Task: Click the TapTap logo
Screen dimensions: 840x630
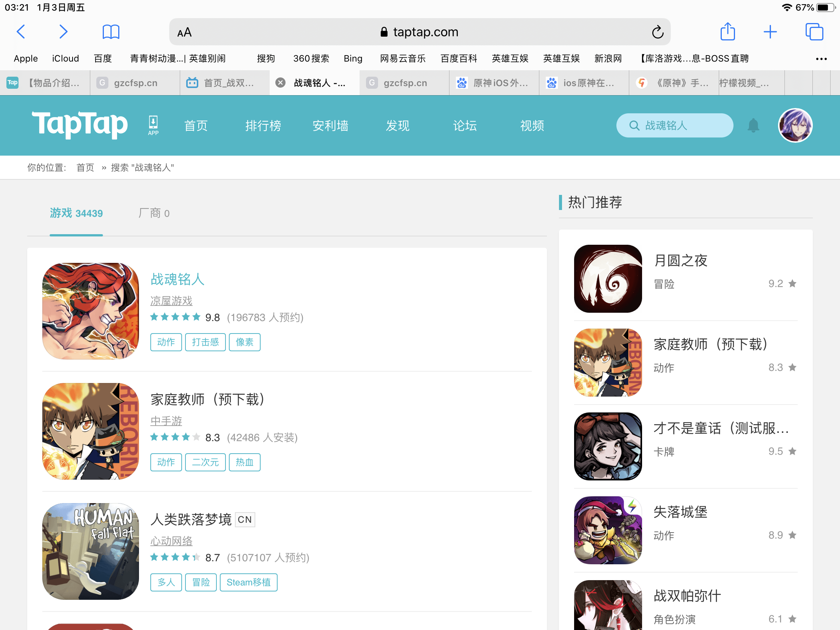Action: [80, 125]
